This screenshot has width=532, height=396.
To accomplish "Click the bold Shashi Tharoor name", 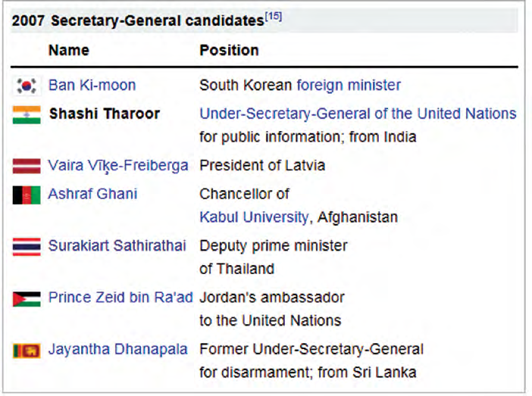I will pos(105,114).
